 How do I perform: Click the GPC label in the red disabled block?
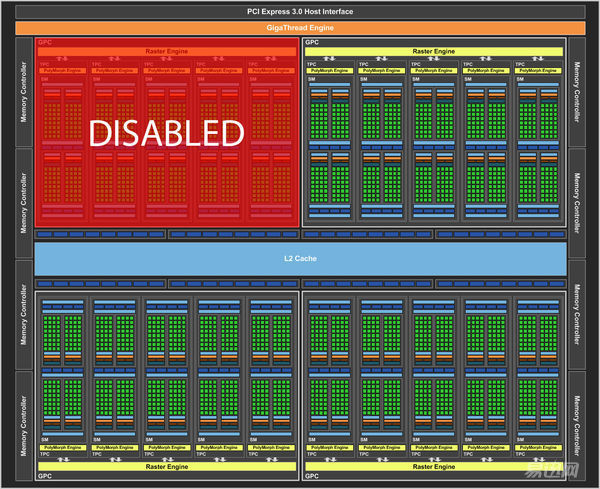45,42
